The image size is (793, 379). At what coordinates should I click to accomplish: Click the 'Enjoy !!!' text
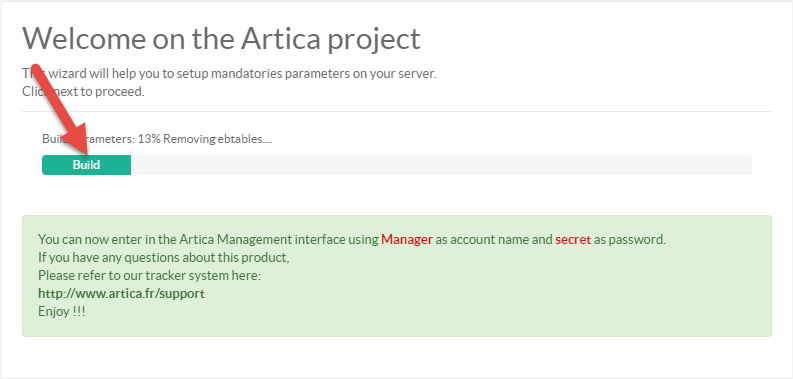(62, 312)
